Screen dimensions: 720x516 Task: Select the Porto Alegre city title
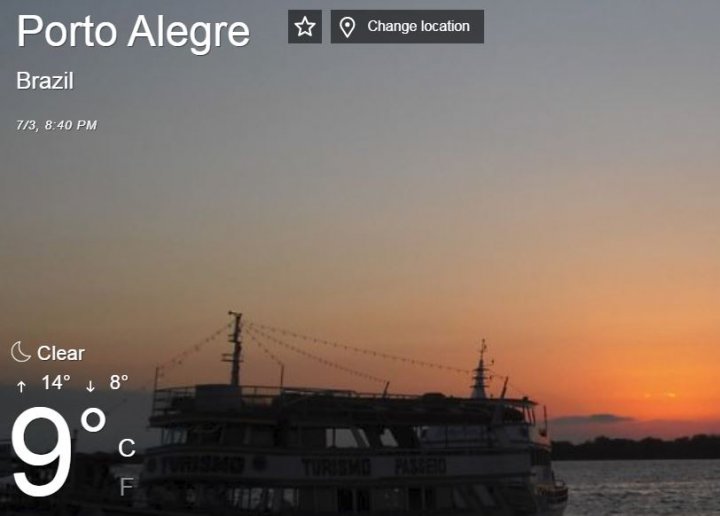[133, 32]
